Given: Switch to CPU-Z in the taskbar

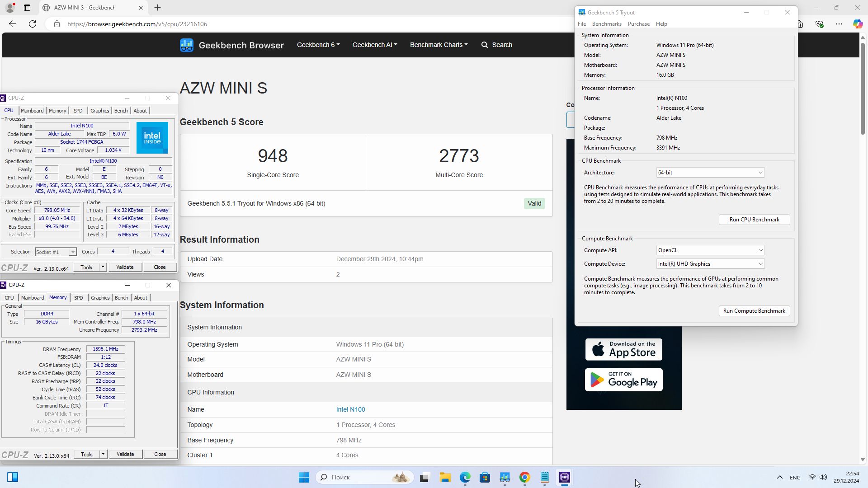Looking at the screenshot, I should tap(565, 477).
